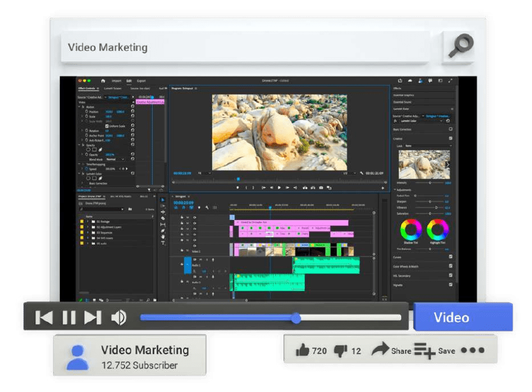Click the thumbs down dislike icon
The image size is (532, 392).
340,351
